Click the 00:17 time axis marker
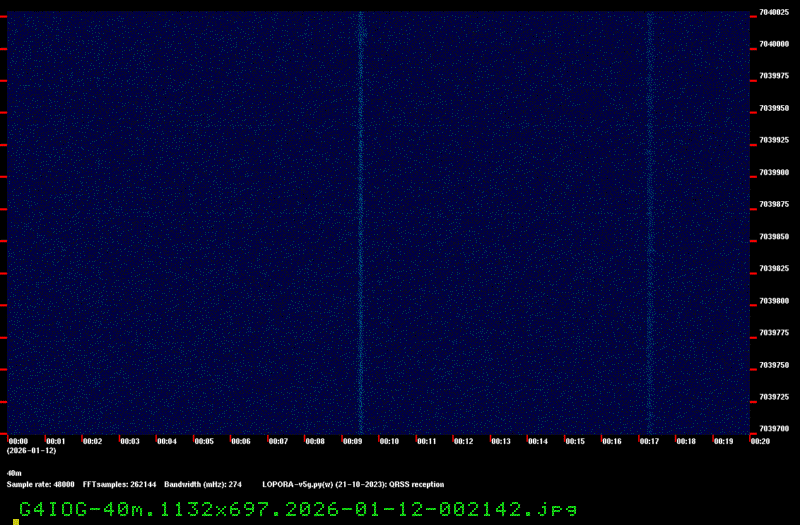The image size is (800, 525). [649, 441]
